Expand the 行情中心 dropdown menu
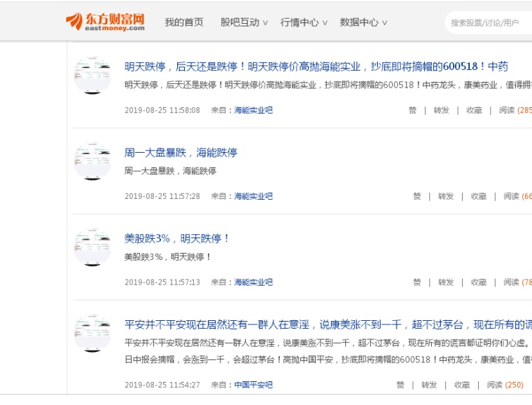 304,22
